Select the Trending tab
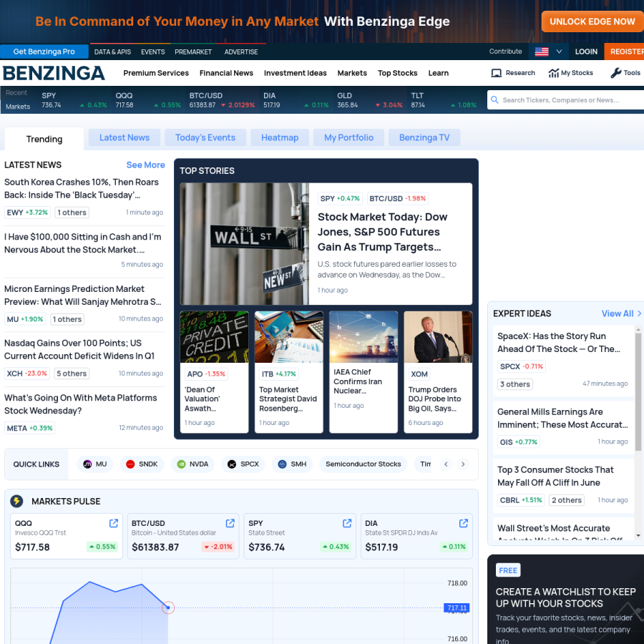The height and width of the screenshot is (644, 644). [x=44, y=139]
